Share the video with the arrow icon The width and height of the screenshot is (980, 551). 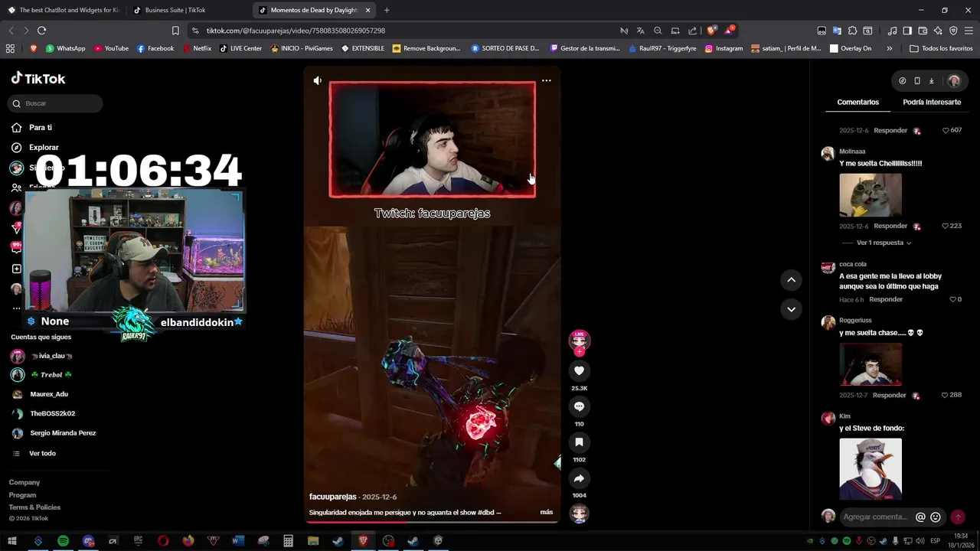click(x=579, y=478)
